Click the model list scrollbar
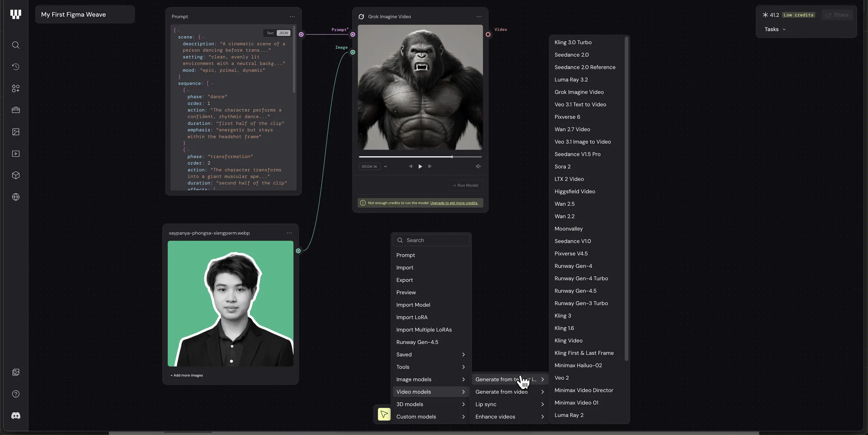This screenshot has width=868, height=435. (626, 199)
